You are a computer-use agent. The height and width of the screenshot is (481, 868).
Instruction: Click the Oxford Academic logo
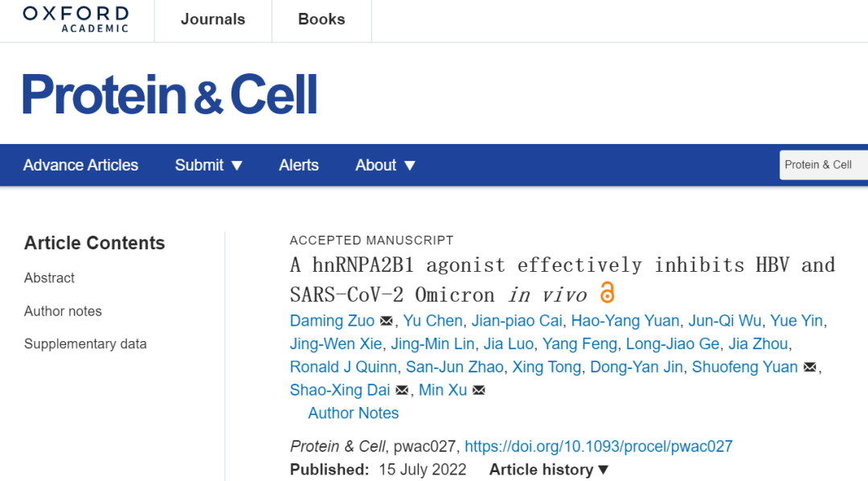[x=76, y=19]
